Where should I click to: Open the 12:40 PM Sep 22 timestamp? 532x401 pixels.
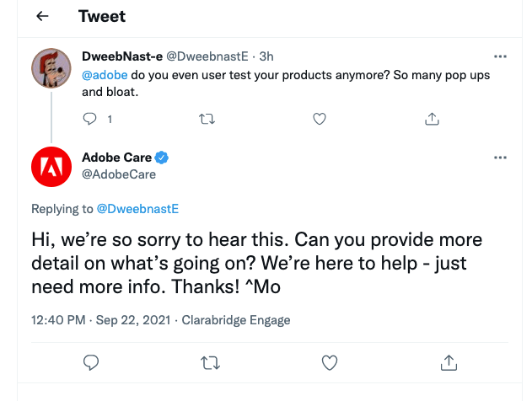[x=101, y=320]
